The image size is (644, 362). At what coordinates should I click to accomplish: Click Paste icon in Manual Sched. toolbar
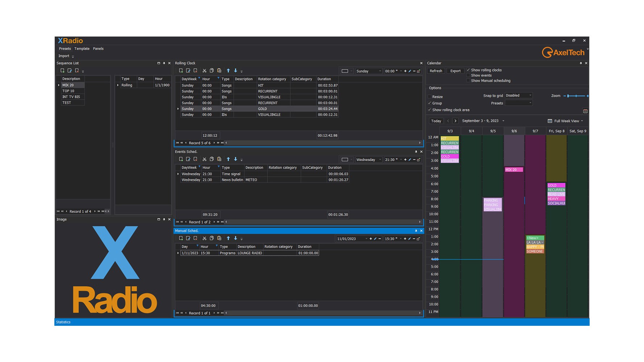coord(219,238)
